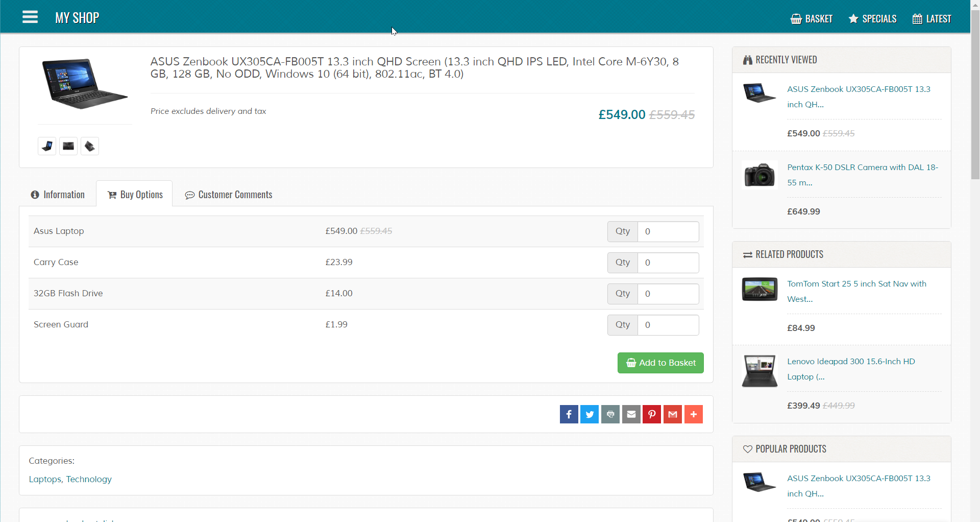Switch to the Information tab
Image resolution: width=980 pixels, height=522 pixels.
coord(58,195)
